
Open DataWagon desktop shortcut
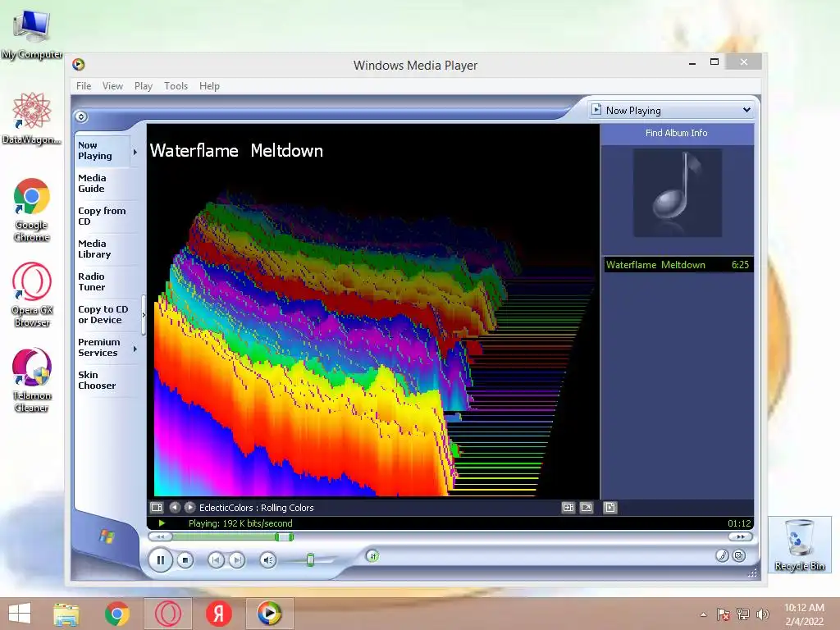[32, 118]
